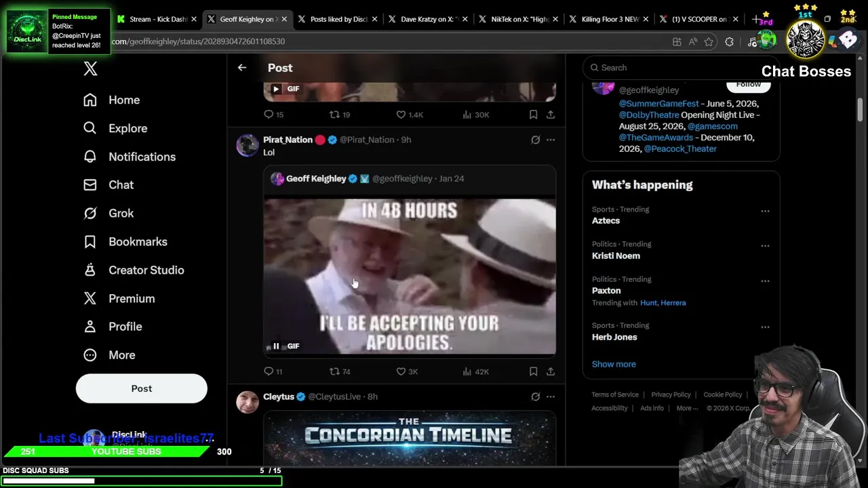868x488 pixels.
Task: Click the Post compose button
Action: (x=142, y=388)
